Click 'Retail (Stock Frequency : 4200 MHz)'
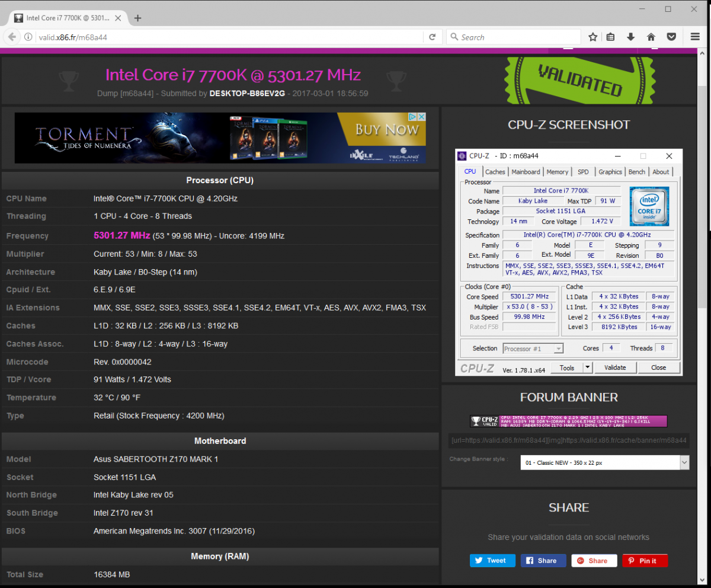The height and width of the screenshot is (588, 711). click(159, 416)
